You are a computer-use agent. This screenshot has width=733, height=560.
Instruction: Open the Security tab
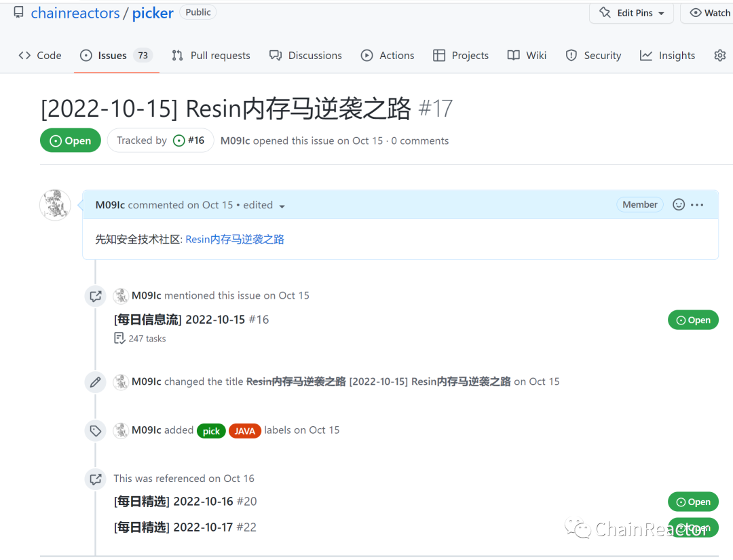(x=594, y=55)
